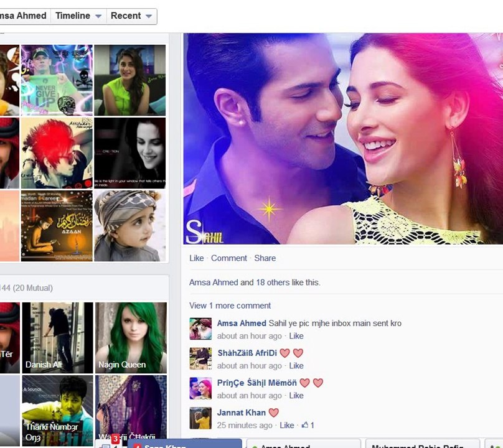Like Jannat Khan's comment

point(287,426)
